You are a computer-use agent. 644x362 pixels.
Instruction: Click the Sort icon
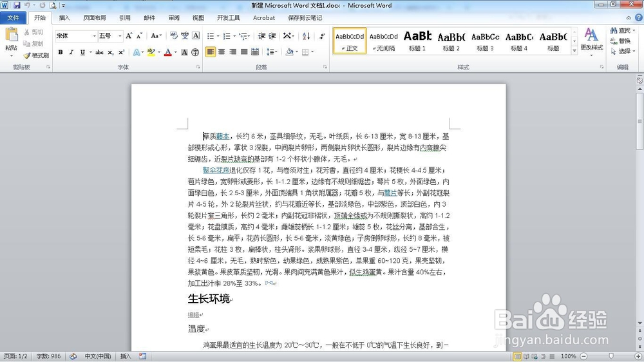[306, 36]
